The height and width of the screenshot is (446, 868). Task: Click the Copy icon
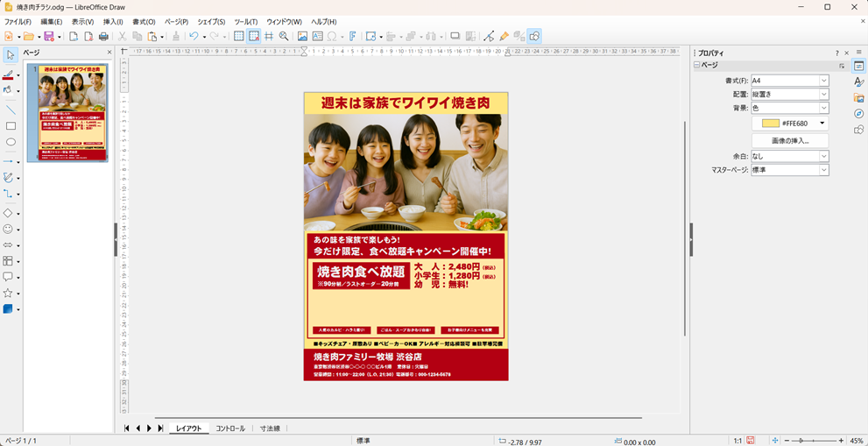[x=137, y=37]
